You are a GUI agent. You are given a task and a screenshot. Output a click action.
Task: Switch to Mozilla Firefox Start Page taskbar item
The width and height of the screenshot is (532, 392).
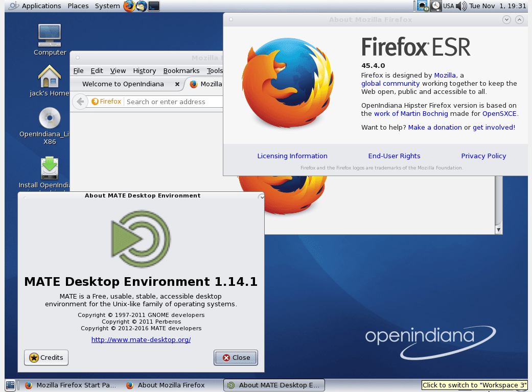click(71, 385)
